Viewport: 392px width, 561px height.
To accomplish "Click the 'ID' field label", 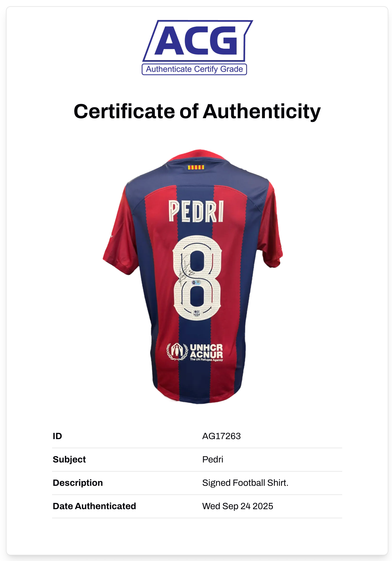I will [x=57, y=436].
